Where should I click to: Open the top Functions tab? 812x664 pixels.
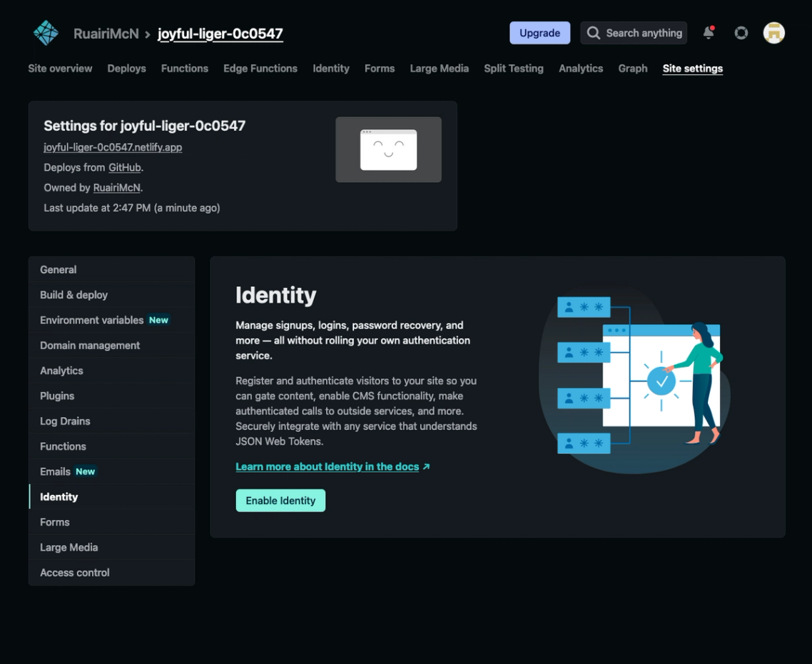point(184,69)
